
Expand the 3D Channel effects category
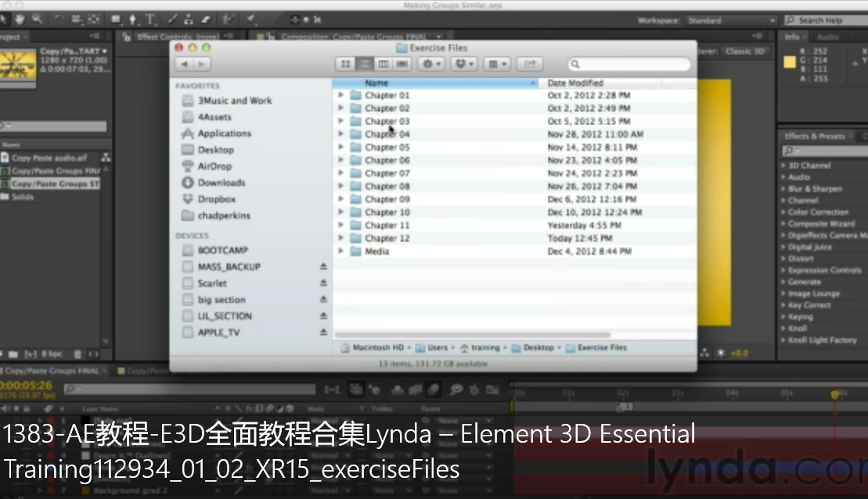(x=783, y=165)
